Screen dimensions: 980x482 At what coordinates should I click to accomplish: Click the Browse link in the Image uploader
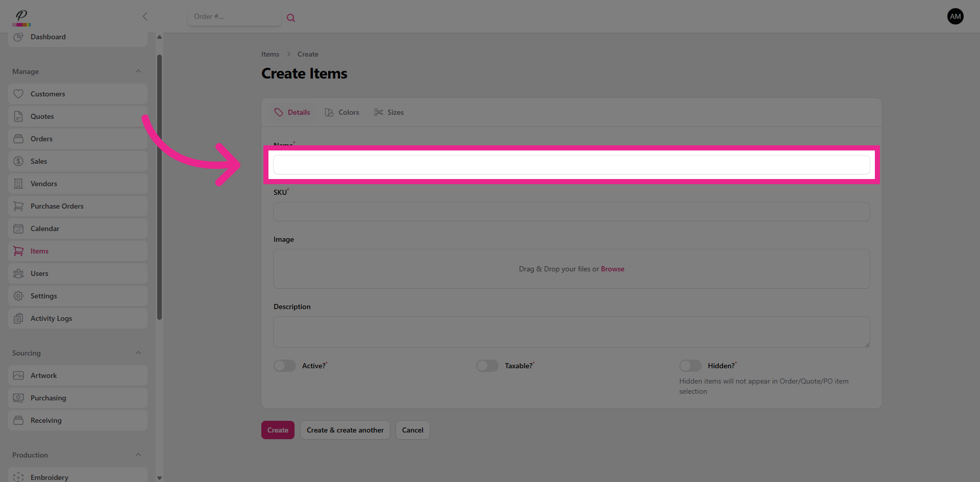612,269
